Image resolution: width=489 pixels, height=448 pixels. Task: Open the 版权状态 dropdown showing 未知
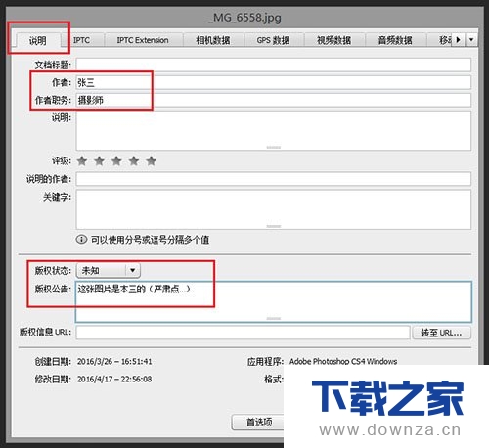[x=109, y=270]
